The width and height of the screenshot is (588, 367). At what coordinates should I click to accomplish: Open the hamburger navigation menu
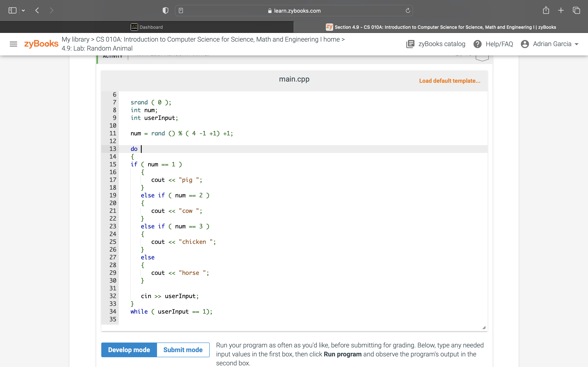pos(13,44)
